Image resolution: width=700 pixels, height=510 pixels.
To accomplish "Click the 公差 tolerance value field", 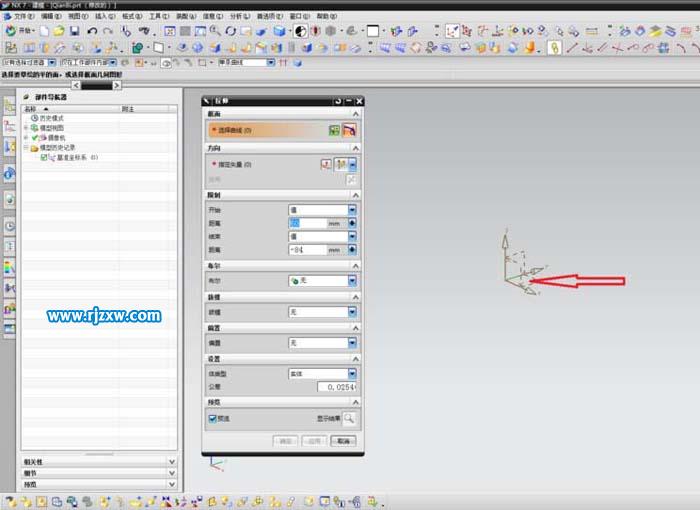I will (x=335, y=387).
